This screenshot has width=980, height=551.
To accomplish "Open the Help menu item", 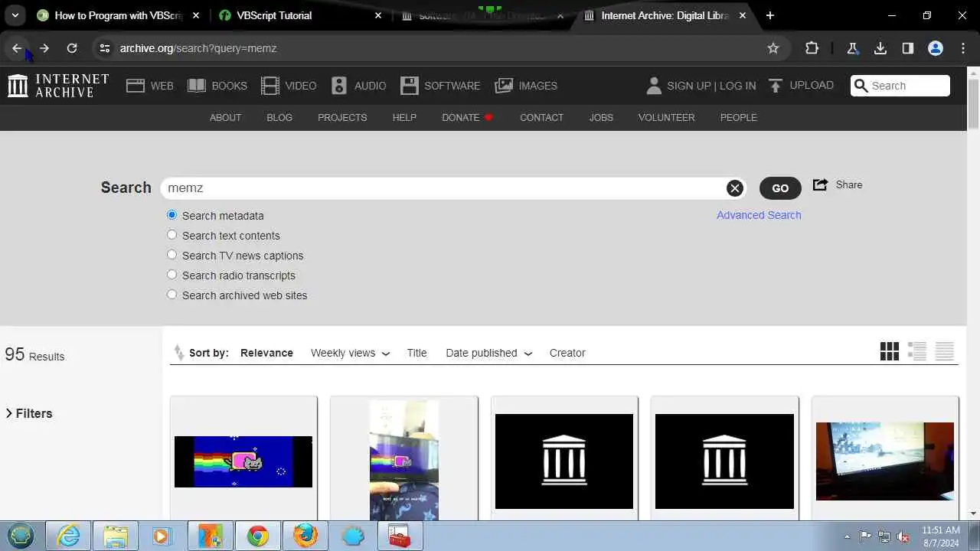I will point(404,118).
